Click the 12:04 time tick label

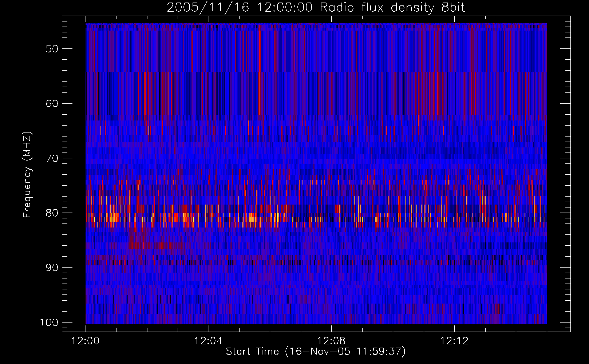[209, 341]
